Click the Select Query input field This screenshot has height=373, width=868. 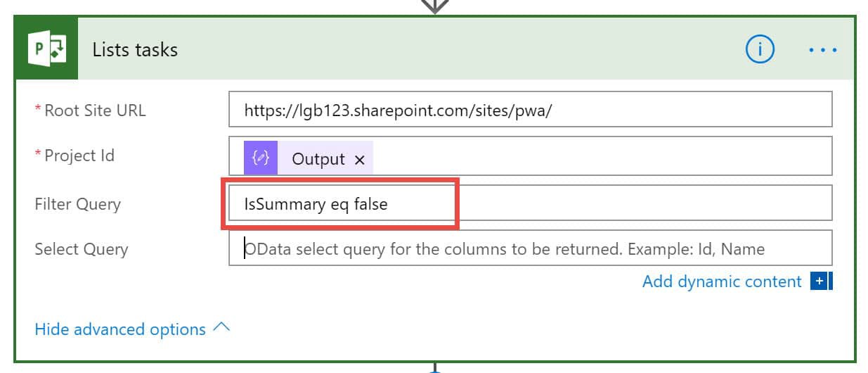(531, 248)
